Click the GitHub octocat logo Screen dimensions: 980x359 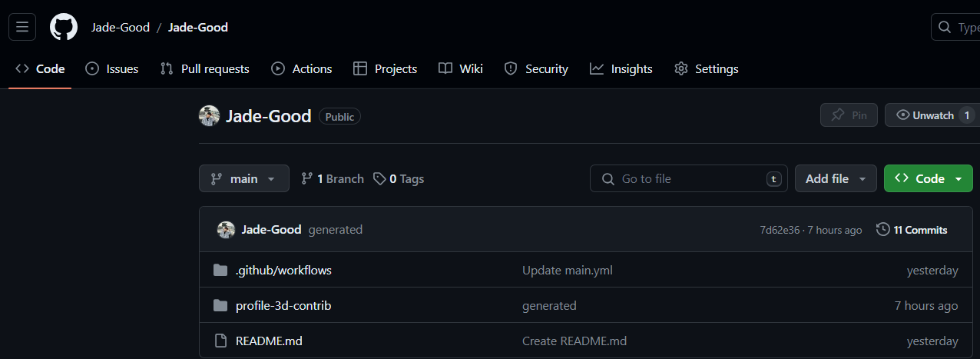[64, 28]
